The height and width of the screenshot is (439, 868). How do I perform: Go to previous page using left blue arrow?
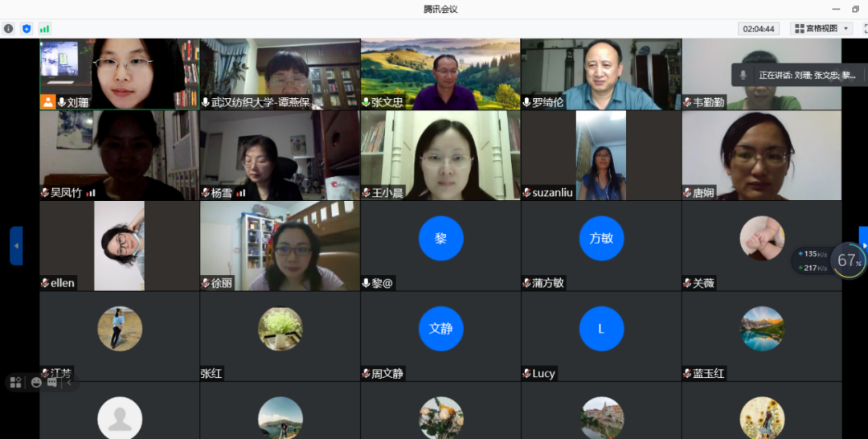click(x=16, y=245)
